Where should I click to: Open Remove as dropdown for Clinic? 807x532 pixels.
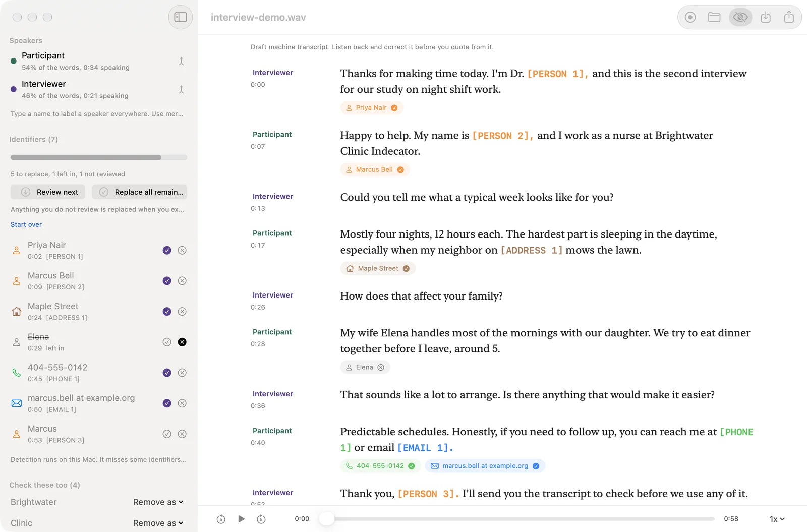(x=158, y=523)
